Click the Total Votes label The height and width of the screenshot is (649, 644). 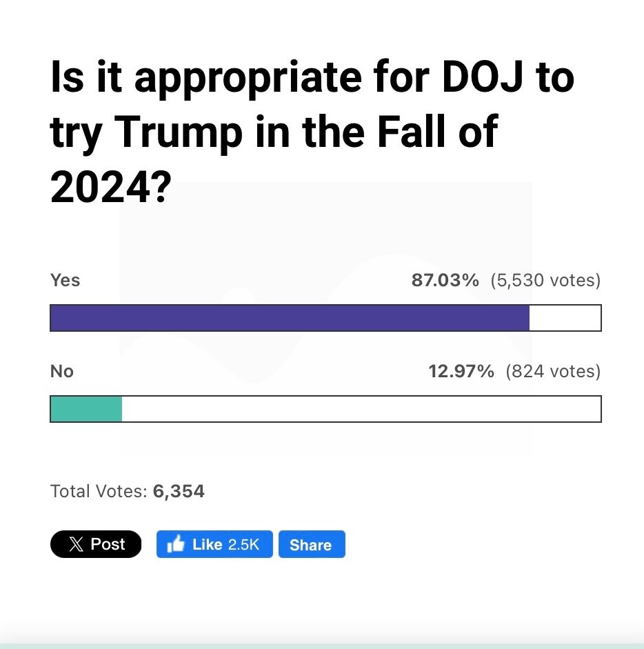coord(99,491)
